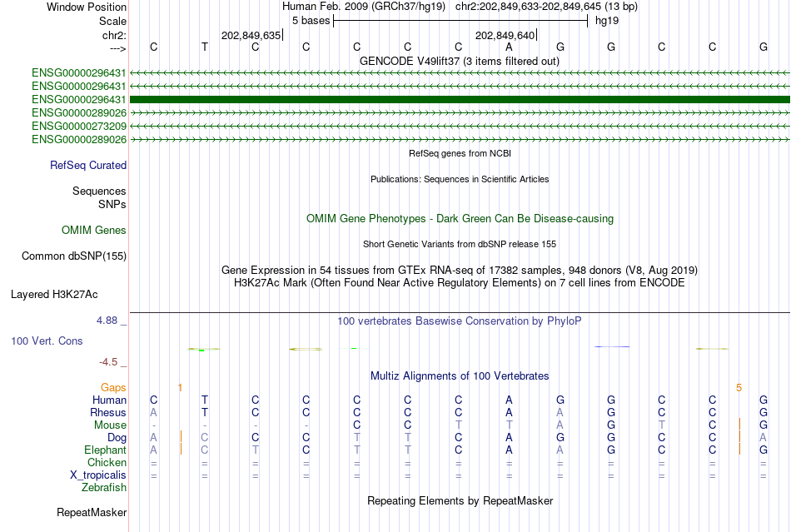This screenshot has height=532, width=791.
Task: Click the 202,849,635 ruler coordinate
Action: tap(251, 35)
